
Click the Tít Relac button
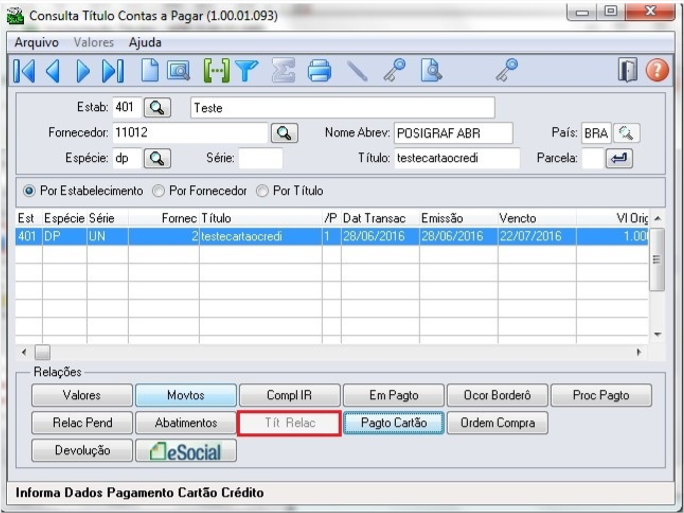pos(290,423)
